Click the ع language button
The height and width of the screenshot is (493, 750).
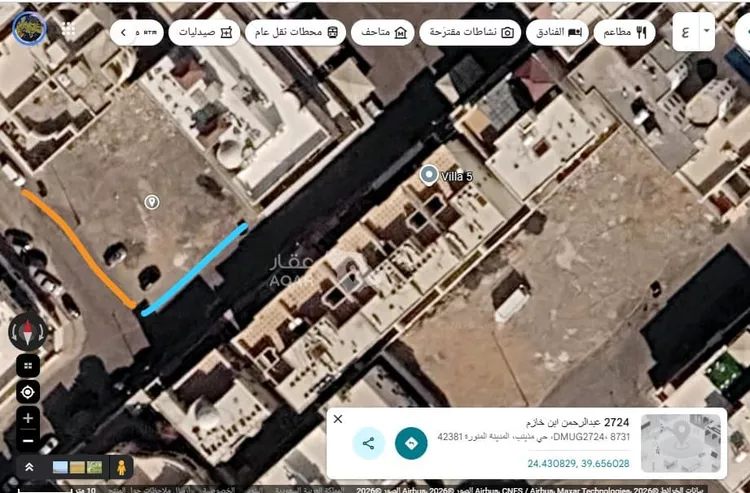[x=685, y=32]
